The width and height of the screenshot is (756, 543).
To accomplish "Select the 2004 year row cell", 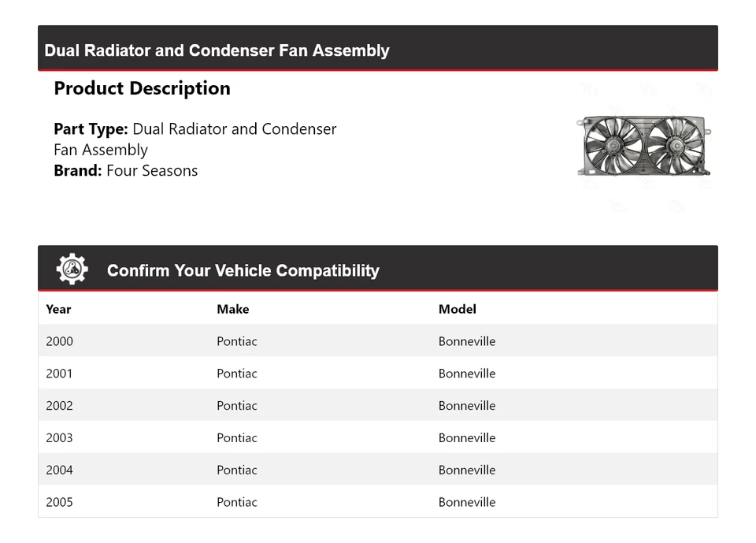I will point(59,470).
